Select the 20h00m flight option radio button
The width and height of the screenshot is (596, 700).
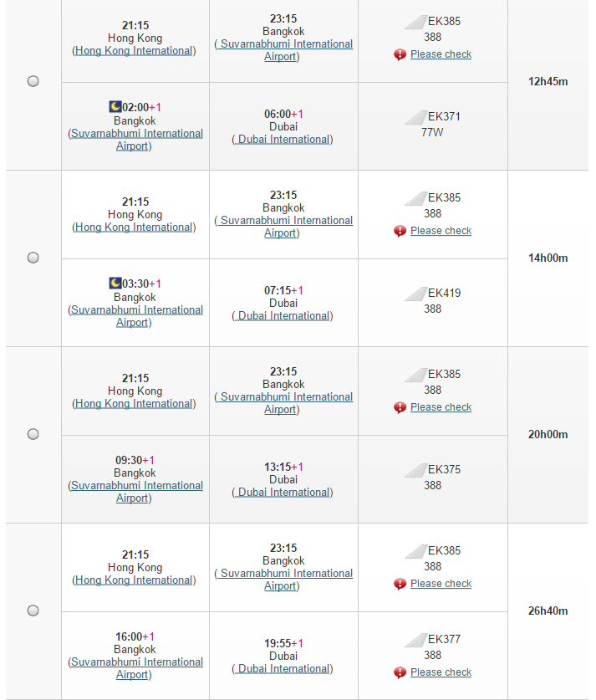coord(33,434)
